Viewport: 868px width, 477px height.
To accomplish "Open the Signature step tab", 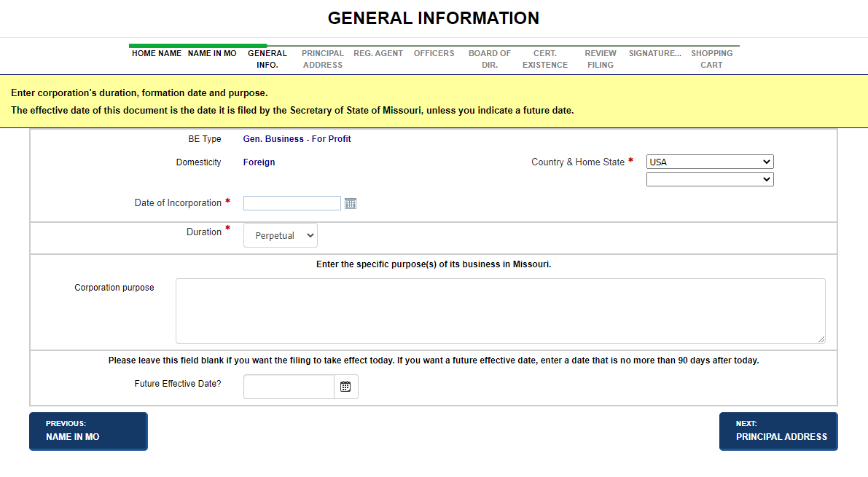I will pos(655,54).
